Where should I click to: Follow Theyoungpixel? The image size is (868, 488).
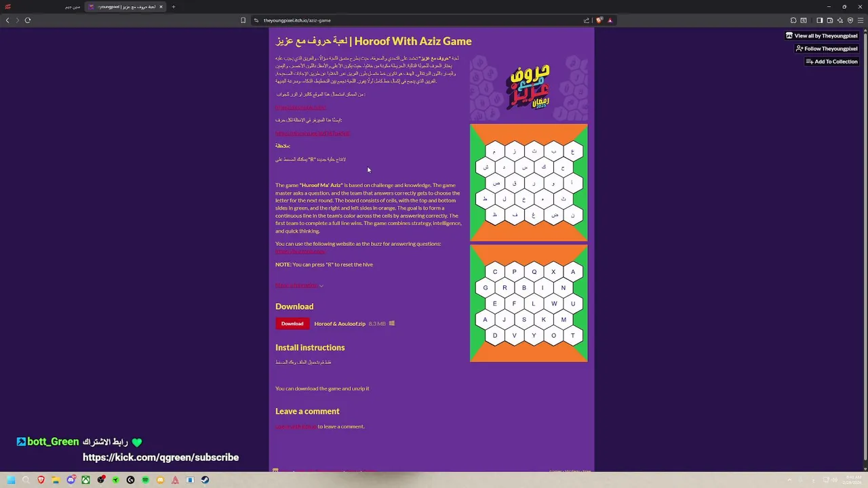827,49
